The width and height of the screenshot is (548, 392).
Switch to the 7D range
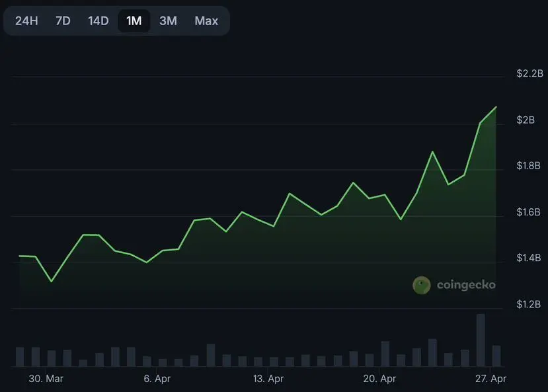[x=63, y=20]
